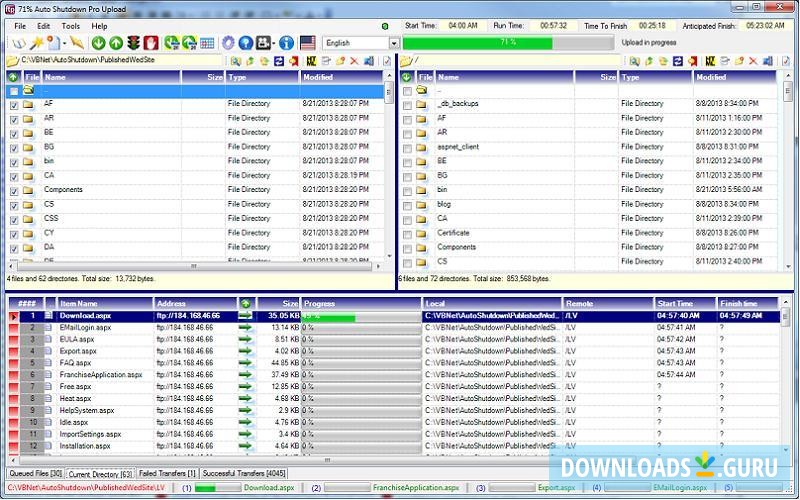The image size is (800, 500).
Task: Click the remote pane red X delete icon
Action: click(753, 61)
